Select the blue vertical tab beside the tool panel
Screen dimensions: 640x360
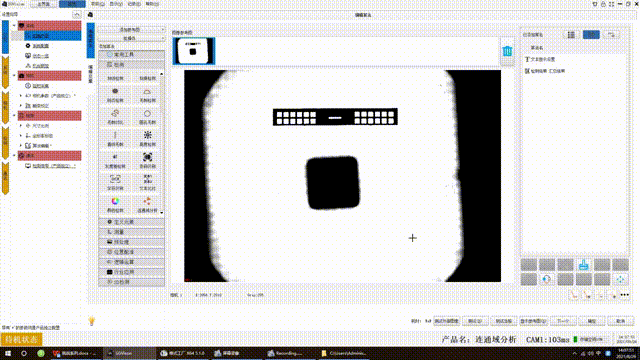click(90, 40)
